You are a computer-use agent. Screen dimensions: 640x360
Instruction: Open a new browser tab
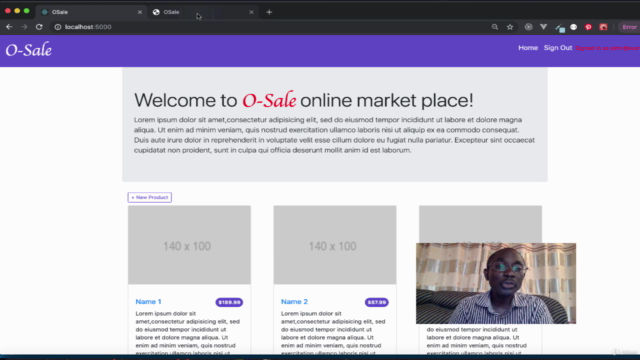click(269, 12)
